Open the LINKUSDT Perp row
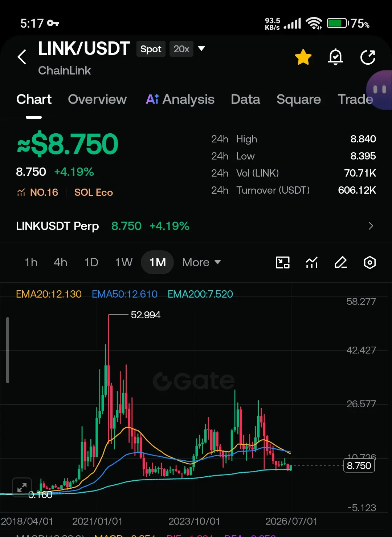 click(196, 226)
